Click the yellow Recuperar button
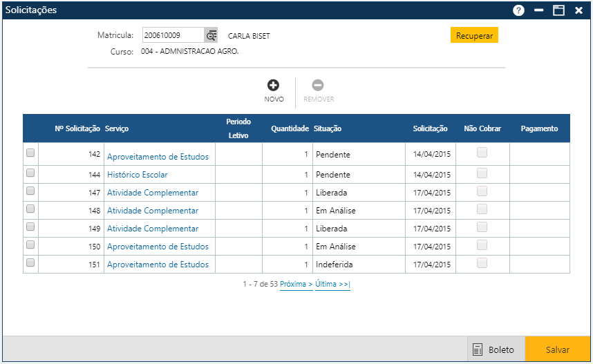 tap(474, 35)
